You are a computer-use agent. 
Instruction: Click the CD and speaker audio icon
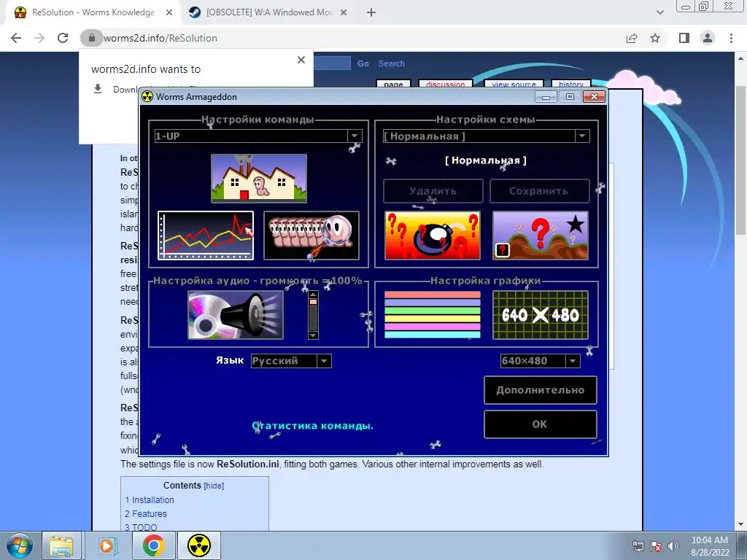[x=236, y=315]
